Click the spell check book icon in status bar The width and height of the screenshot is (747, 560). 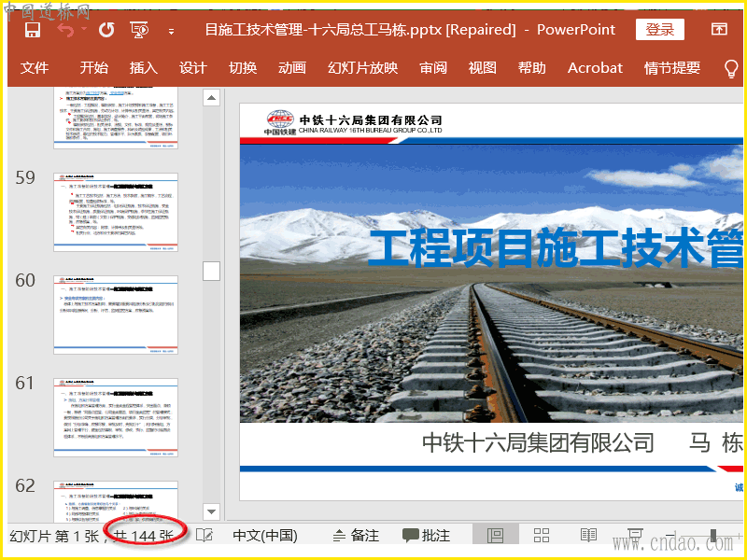[x=204, y=535]
